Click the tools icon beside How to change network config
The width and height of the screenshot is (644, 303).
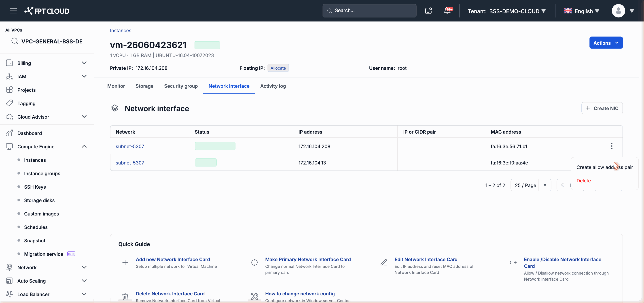[x=254, y=297]
